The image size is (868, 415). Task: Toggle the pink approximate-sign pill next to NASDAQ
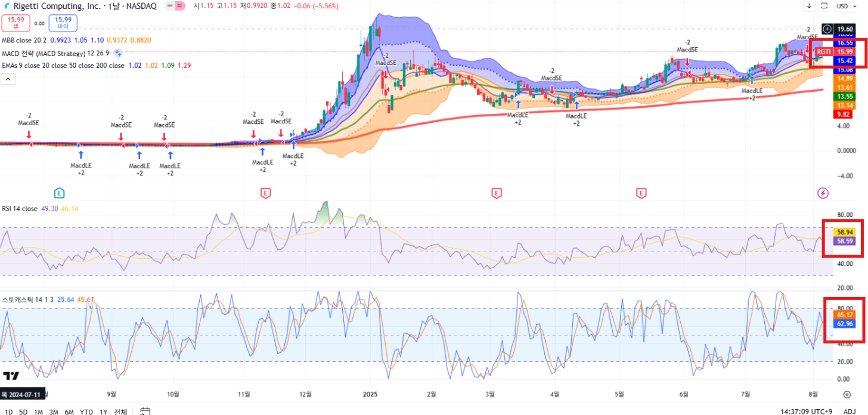(179, 6)
